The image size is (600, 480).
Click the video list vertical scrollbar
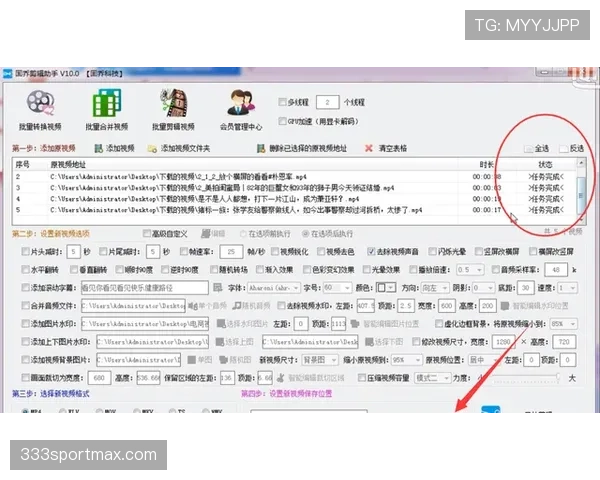coord(581,190)
